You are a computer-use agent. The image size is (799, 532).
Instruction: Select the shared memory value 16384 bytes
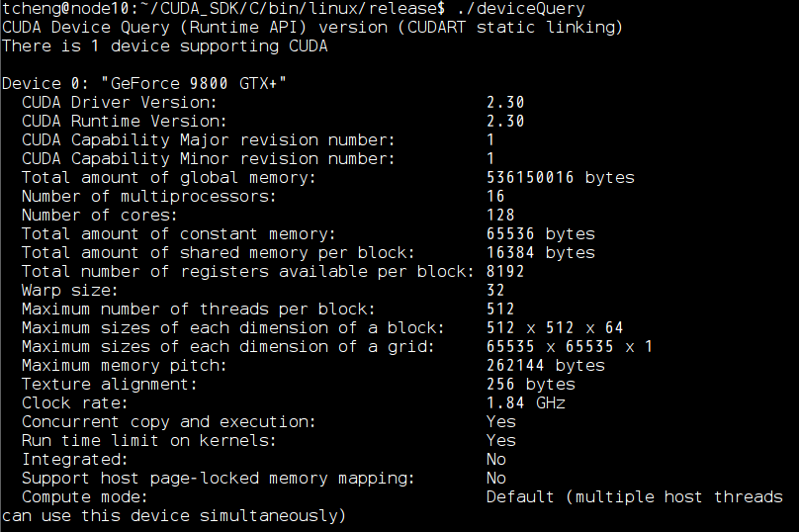click(x=540, y=253)
